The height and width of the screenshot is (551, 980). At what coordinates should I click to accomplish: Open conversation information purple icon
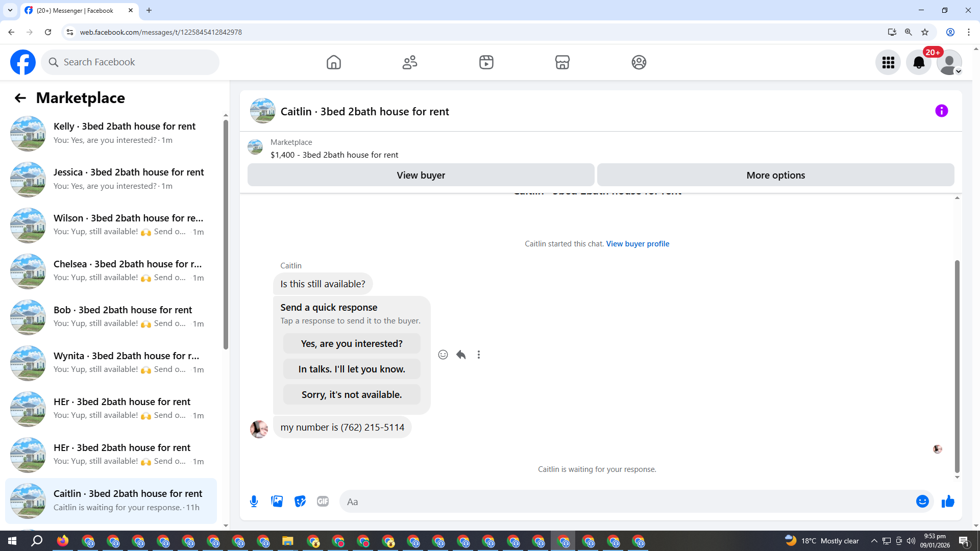[941, 111]
